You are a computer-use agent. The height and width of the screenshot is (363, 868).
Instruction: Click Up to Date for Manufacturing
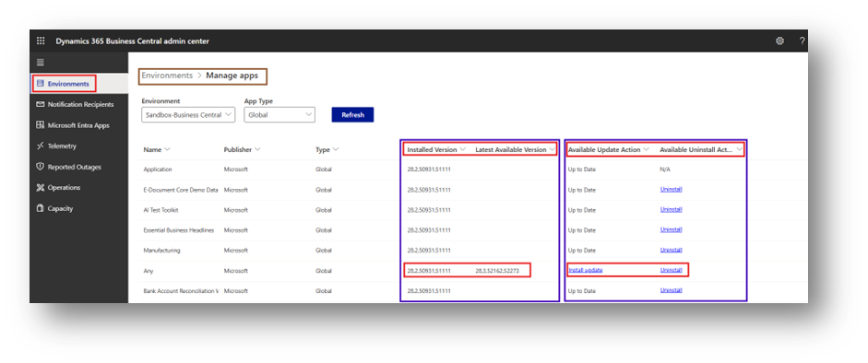[581, 251]
